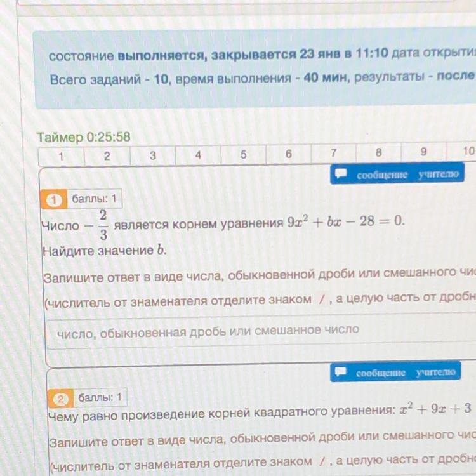Click orange number 1 badge

pos(54,200)
